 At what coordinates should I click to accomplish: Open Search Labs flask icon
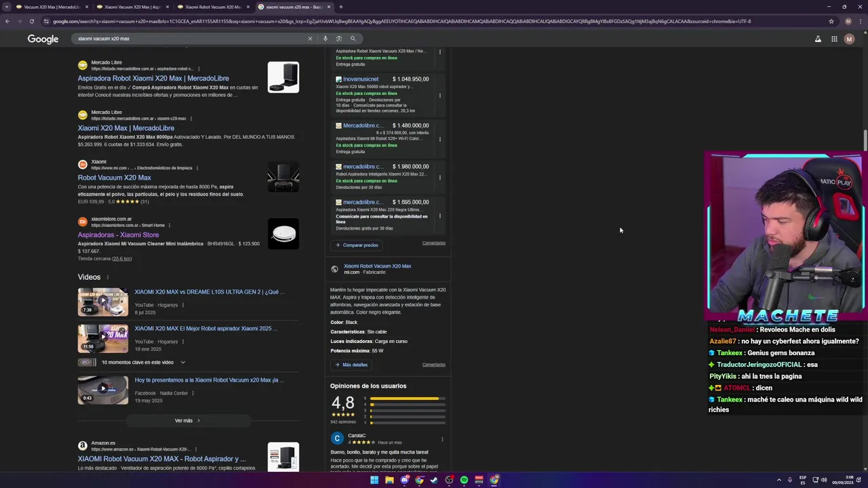pyautogui.click(x=818, y=39)
